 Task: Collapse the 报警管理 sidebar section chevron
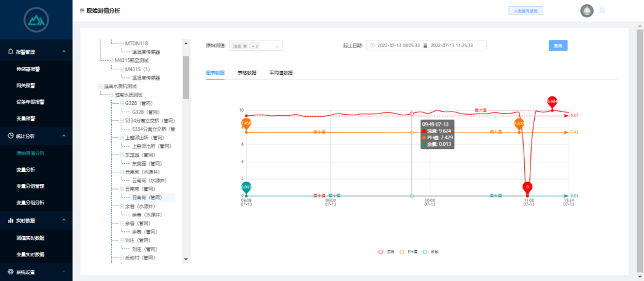tap(64, 52)
